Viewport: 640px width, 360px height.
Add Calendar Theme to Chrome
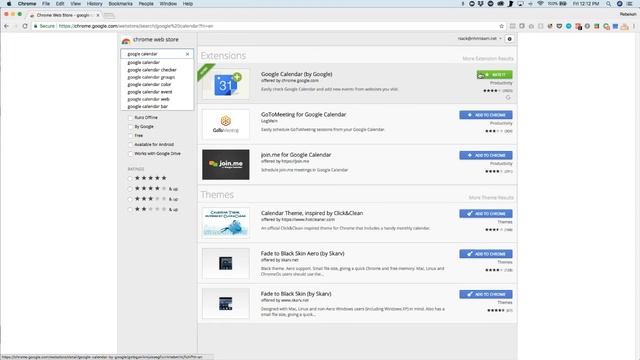click(x=486, y=213)
